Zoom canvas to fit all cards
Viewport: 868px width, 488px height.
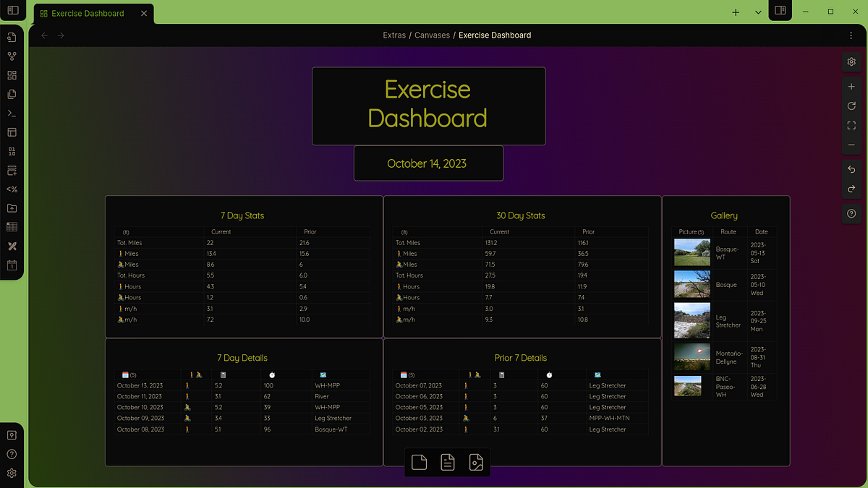tap(851, 125)
